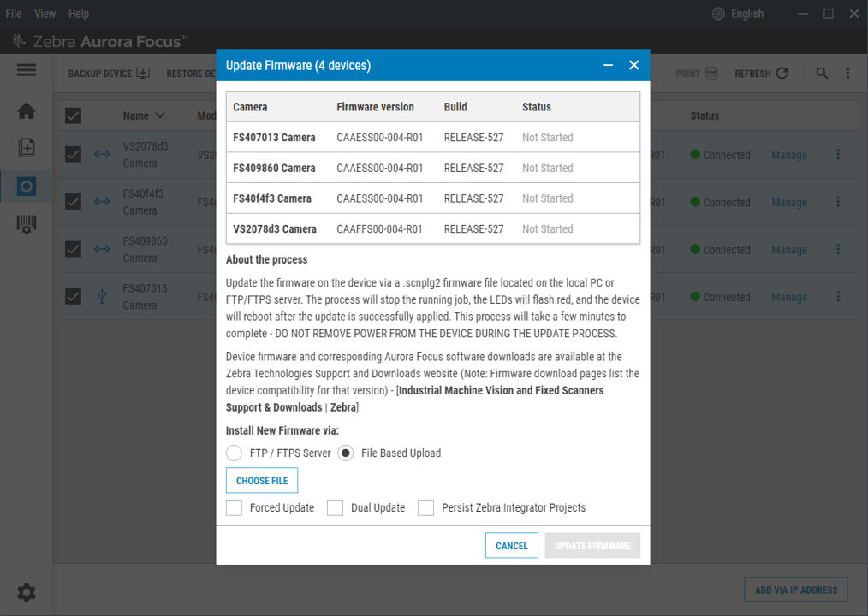This screenshot has width=868, height=616.
Task: Select the VS2078d3 Camera row in dialog
Action: point(433,228)
